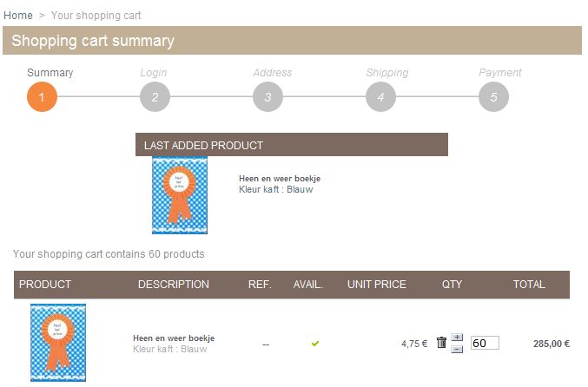588x387 pixels.
Task: Delete the item with the trash icon
Action: pyautogui.click(x=441, y=343)
